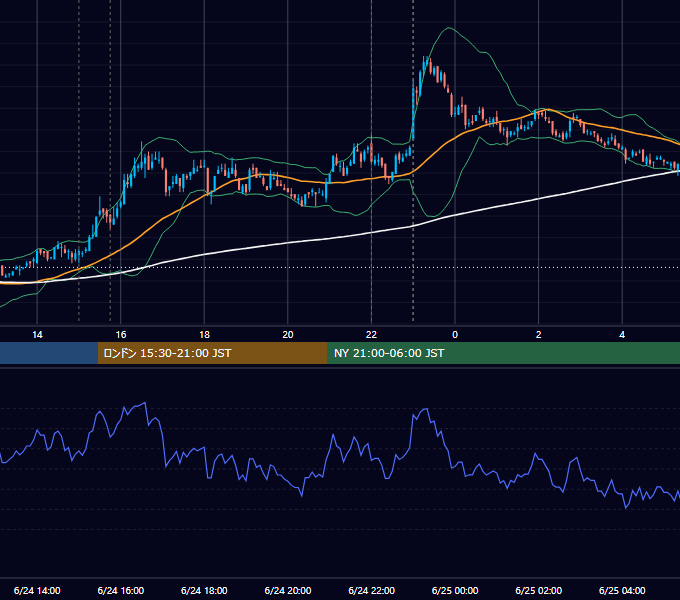Click the 22 hour axis label
The width and height of the screenshot is (680, 600).
coord(371,335)
